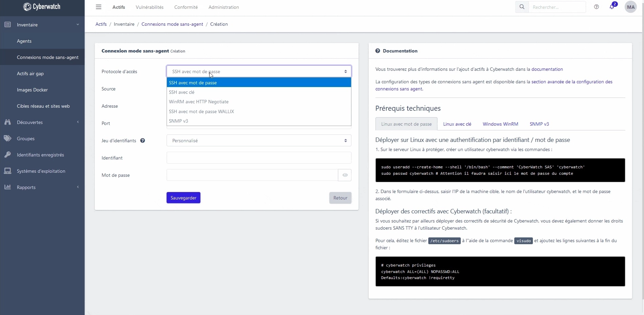Open Cibles réseau et sites web
Screen dimensions: 644x315
click(42, 106)
